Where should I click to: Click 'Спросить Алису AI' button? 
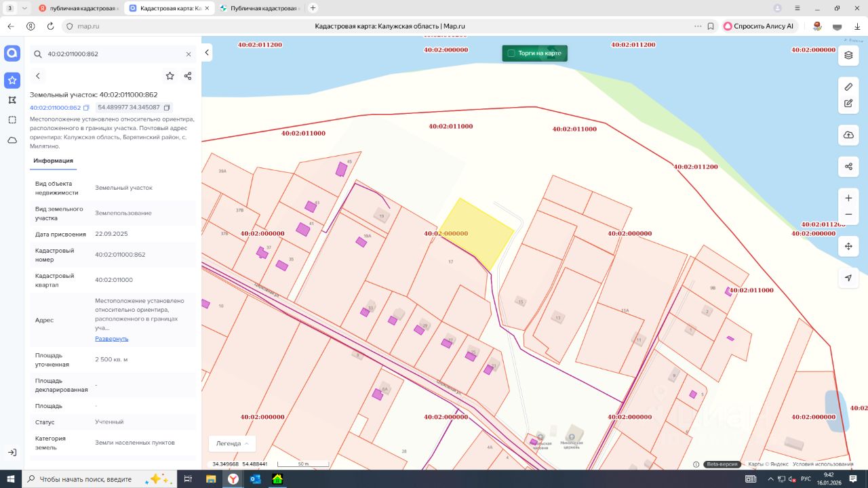758,26
